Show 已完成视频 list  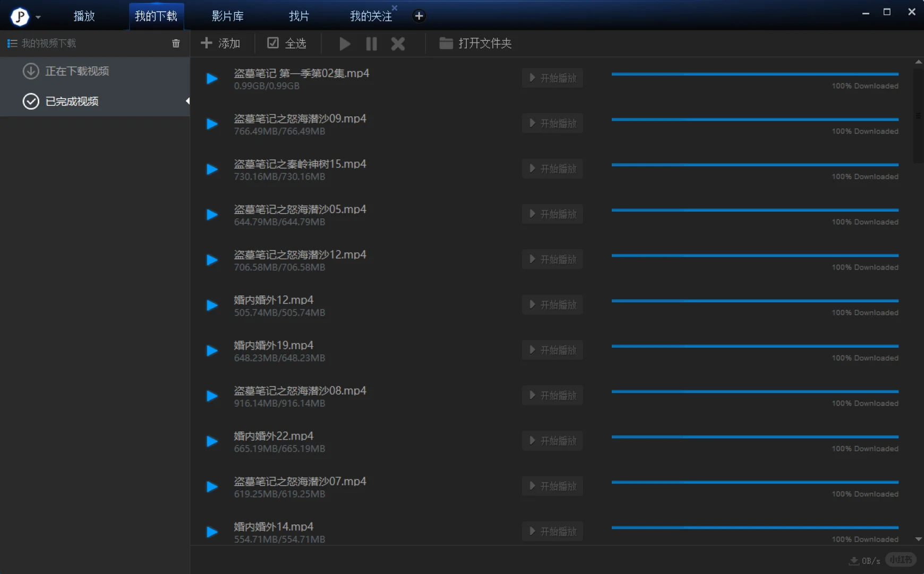pos(95,101)
